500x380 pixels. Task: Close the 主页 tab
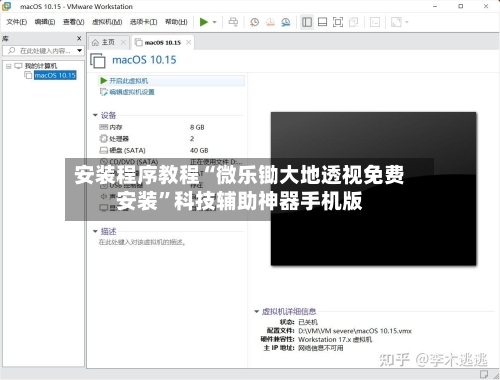point(123,42)
